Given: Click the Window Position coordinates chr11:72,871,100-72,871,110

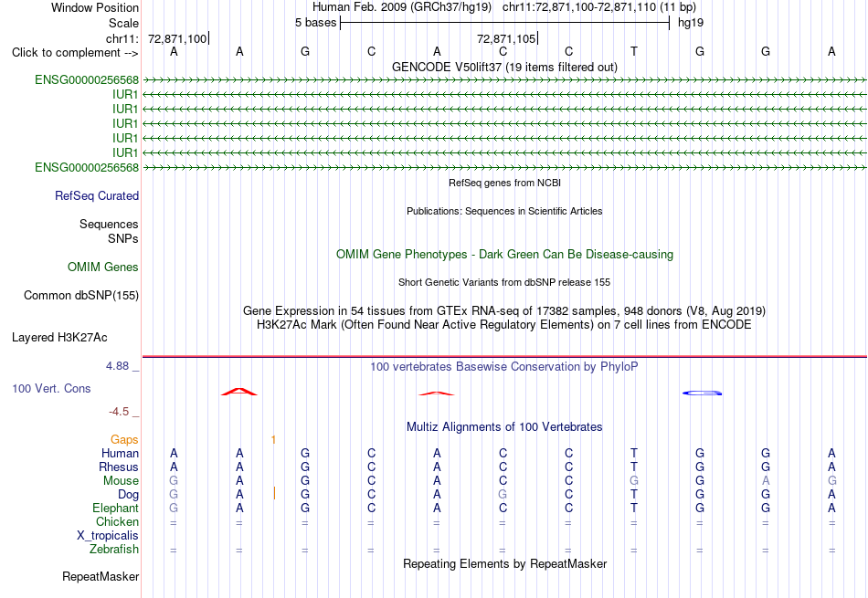Looking at the screenshot, I should 579,7.
